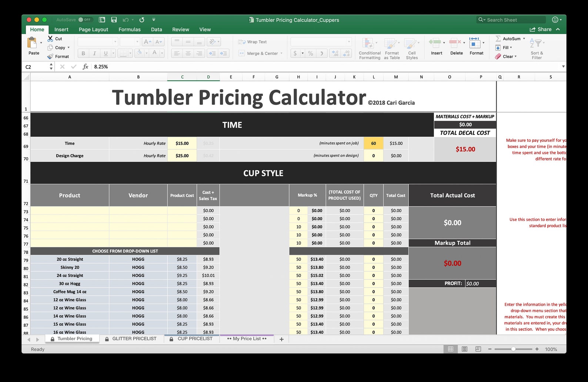Click the font color A icon
The image size is (588, 382).
click(x=154, y=53)
